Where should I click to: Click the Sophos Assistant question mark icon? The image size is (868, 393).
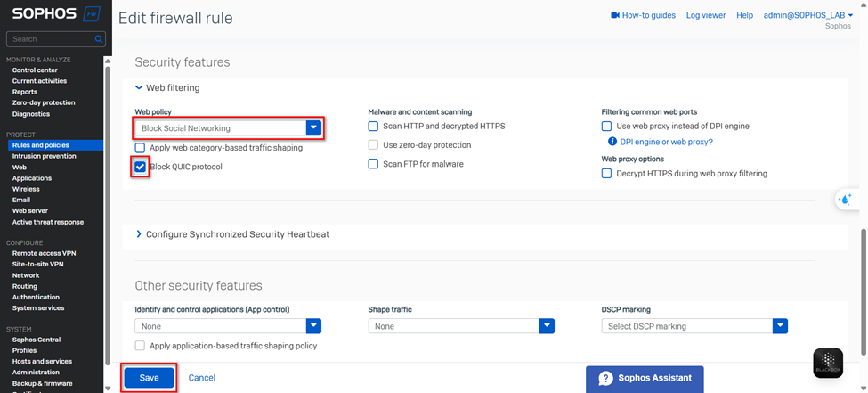[605, 378]
